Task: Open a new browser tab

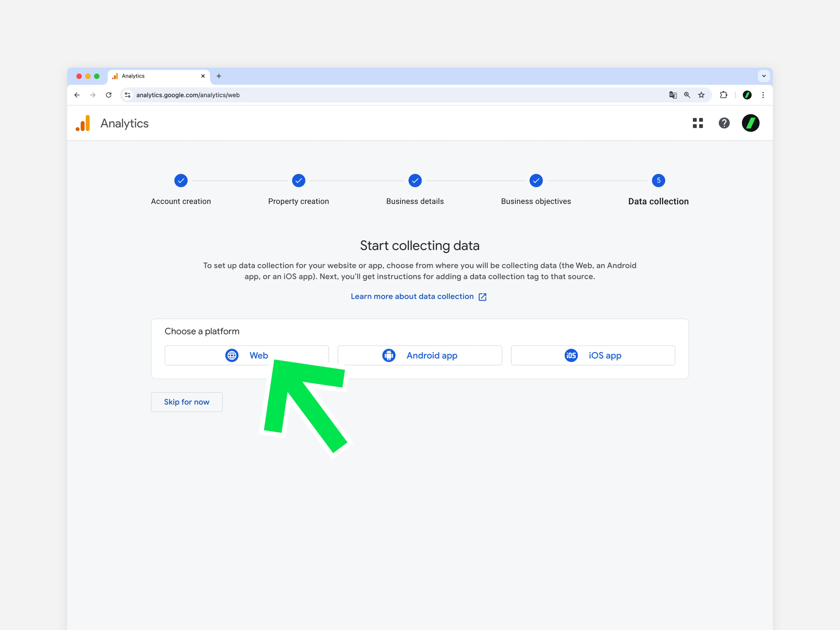Action: coord(219,76)
